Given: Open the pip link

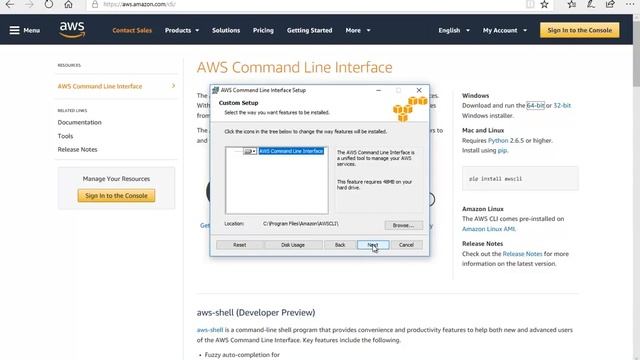Looking at the screenshot, I should [x=502, y=150].
